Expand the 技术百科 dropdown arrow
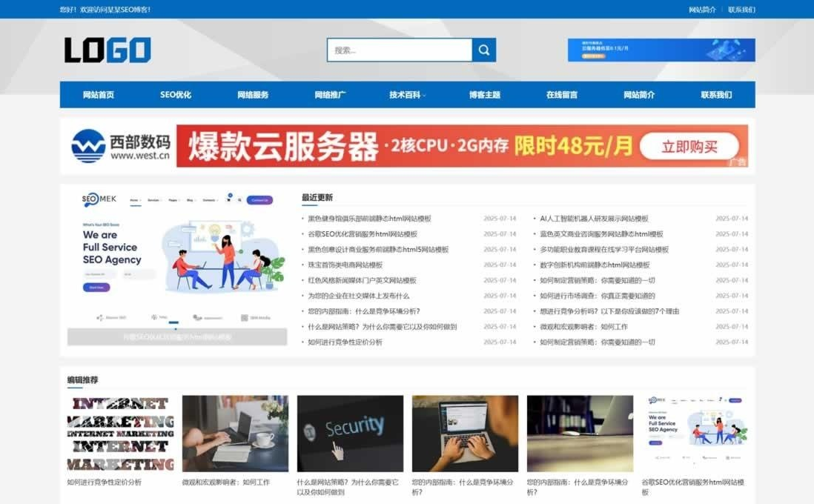Image resolution: width=814 pixels, height=504 pixels. (424, 95)
